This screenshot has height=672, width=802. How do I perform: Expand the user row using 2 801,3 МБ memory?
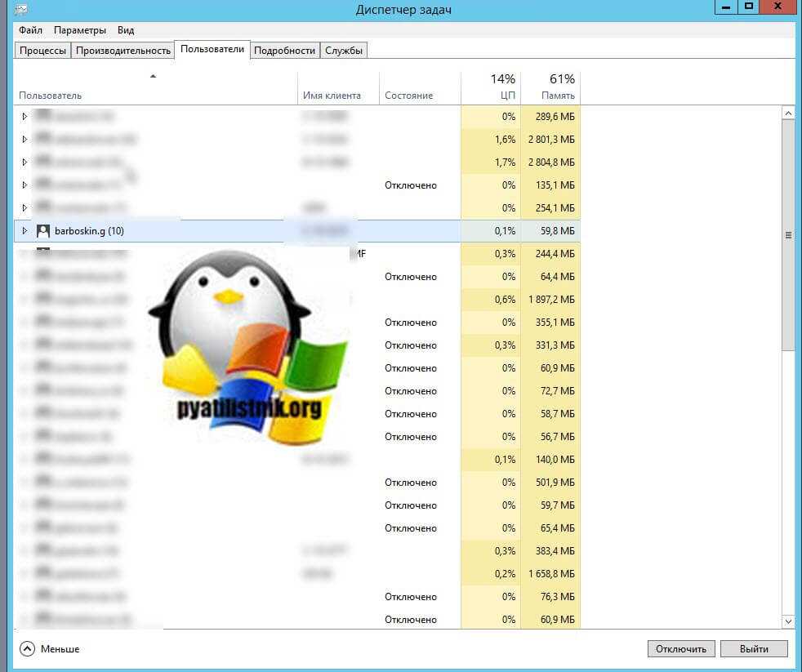(24, 139)
